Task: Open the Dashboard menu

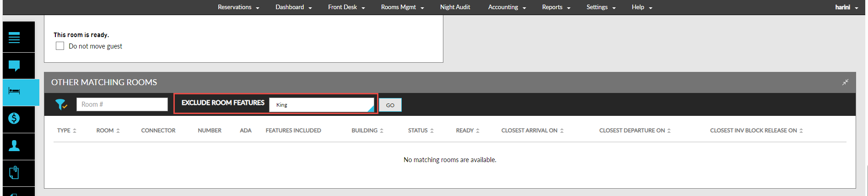Action: (x=293, y=7)
